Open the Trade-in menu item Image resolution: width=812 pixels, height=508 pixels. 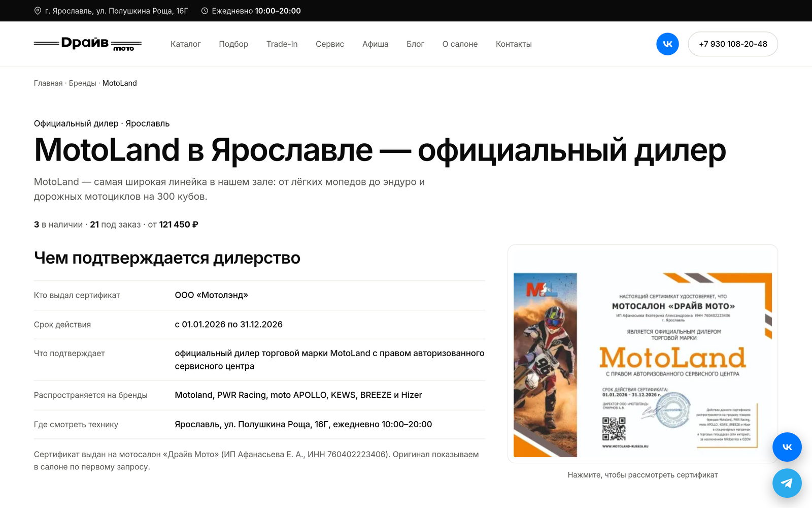tap(282, 44)
